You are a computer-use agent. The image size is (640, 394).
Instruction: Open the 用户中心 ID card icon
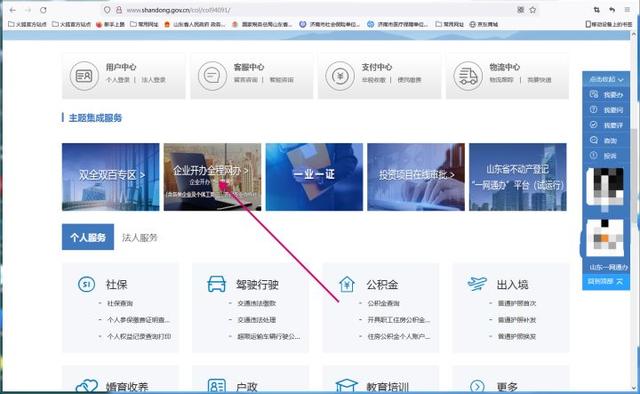84,76
